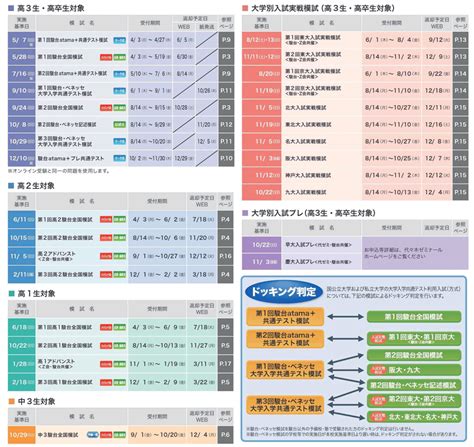Click green box "第1回駿台全国模試" in the docking diagram

point(414,317)
